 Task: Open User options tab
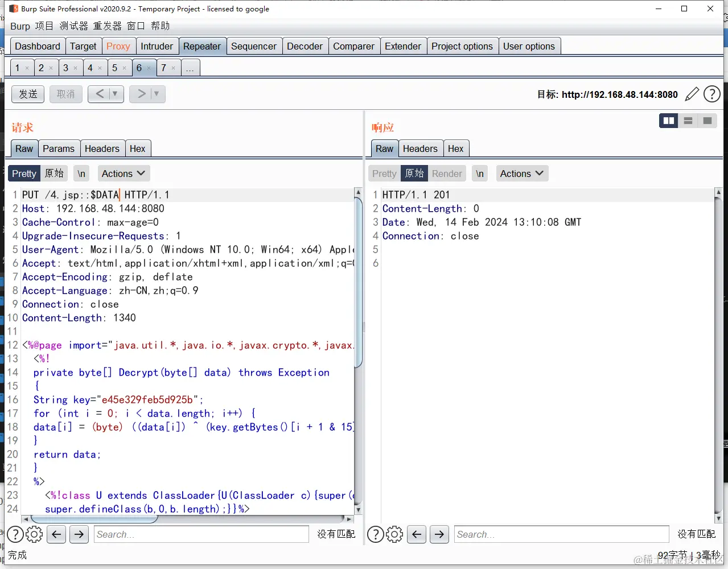click(x=529, y=46)
